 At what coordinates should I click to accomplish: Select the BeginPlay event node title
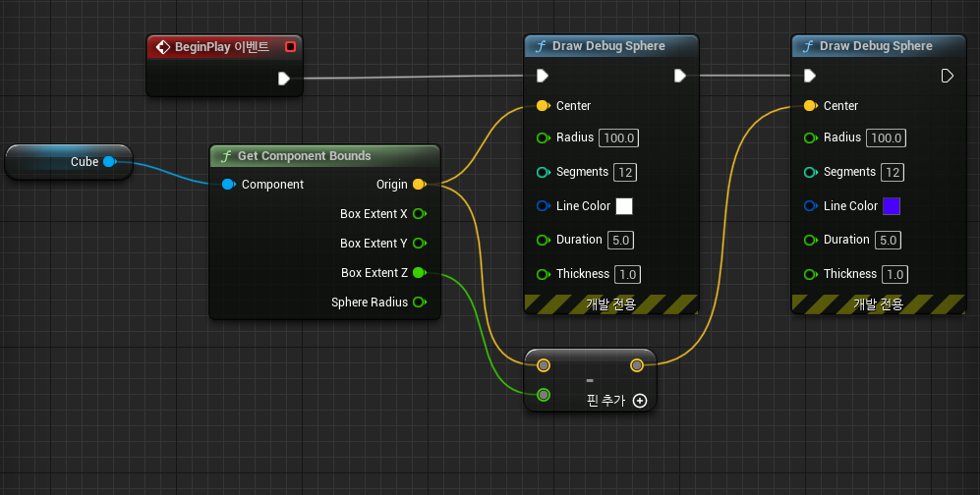222,47
